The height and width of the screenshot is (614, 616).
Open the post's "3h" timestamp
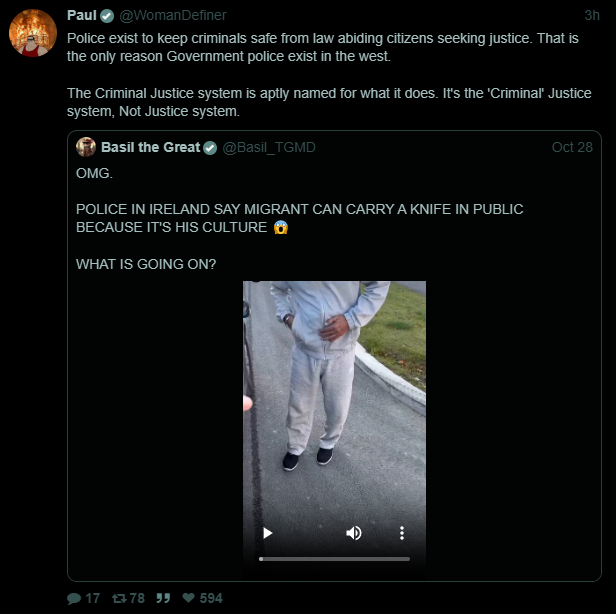click(592, 15)
